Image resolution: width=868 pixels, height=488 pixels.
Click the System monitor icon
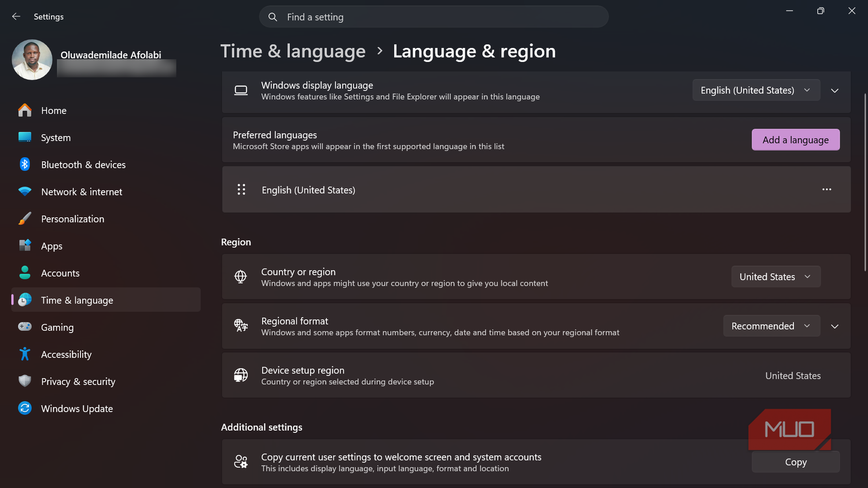(x=25, y=137)
